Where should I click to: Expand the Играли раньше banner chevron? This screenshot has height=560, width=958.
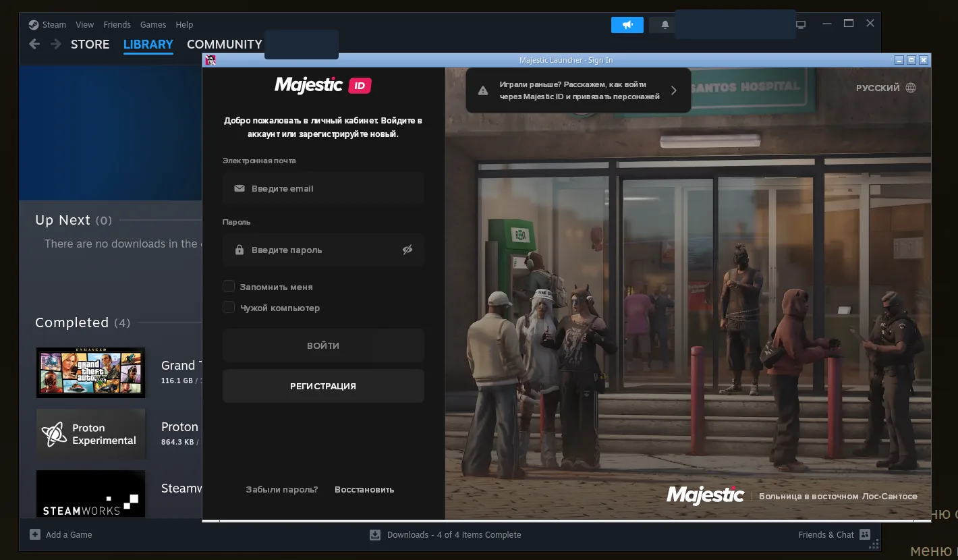point(673,90)
